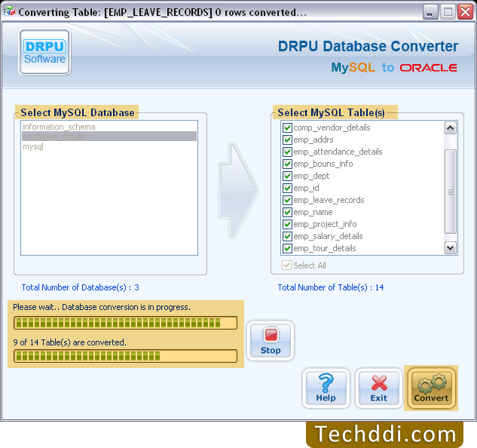The width and height of the screenshot is (477, 448).
Task: Select the mysql database entry
Action: 33,146
